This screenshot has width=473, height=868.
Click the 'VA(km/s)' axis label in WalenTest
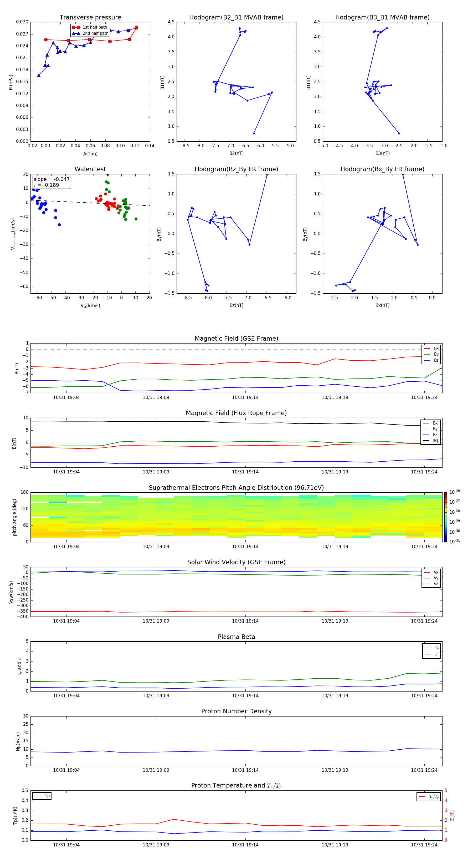90,306
